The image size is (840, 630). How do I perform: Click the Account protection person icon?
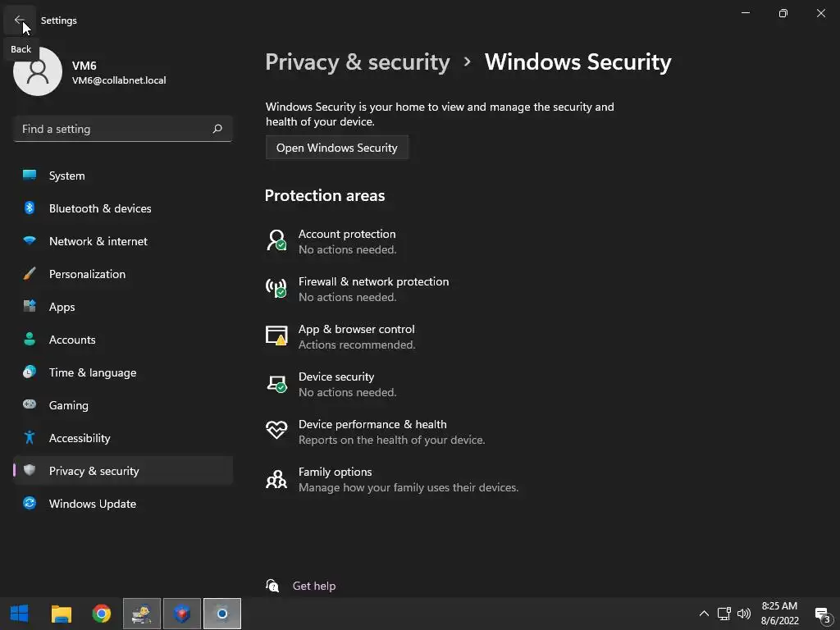pos(276,240)
